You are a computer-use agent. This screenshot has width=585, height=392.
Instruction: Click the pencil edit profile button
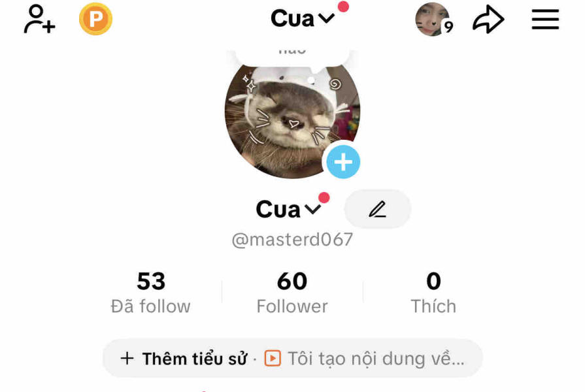377,209
